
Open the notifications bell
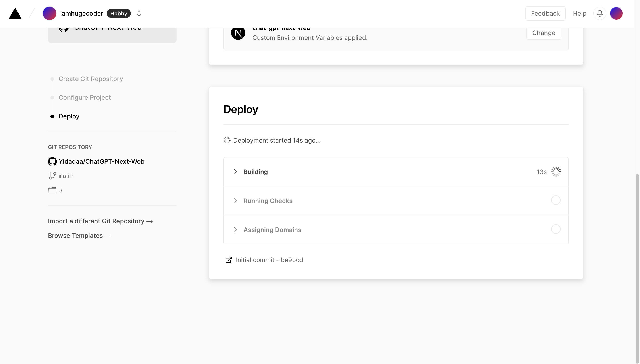click(x=599, y=14)
